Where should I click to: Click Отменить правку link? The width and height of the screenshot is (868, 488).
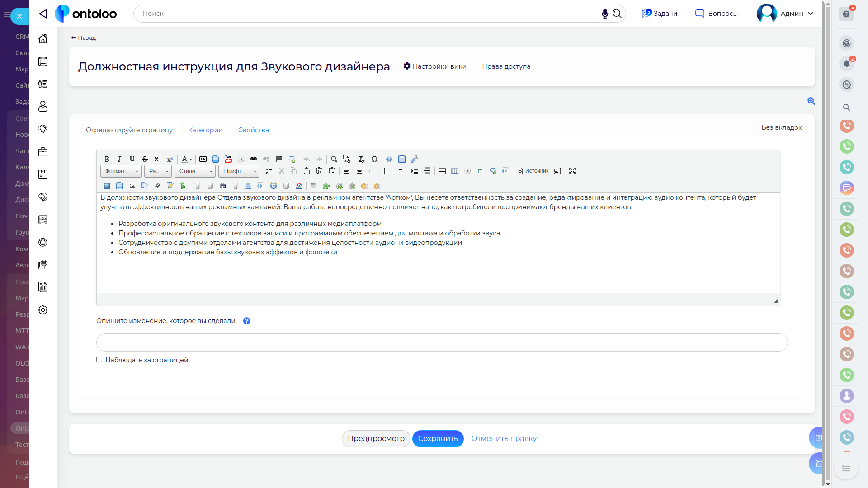(x=504, y=438)
